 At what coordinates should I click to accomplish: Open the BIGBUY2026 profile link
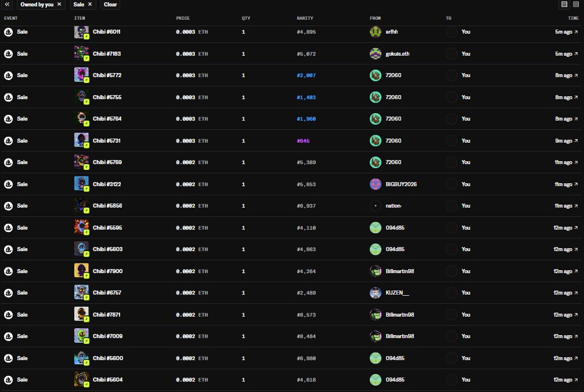401,184
